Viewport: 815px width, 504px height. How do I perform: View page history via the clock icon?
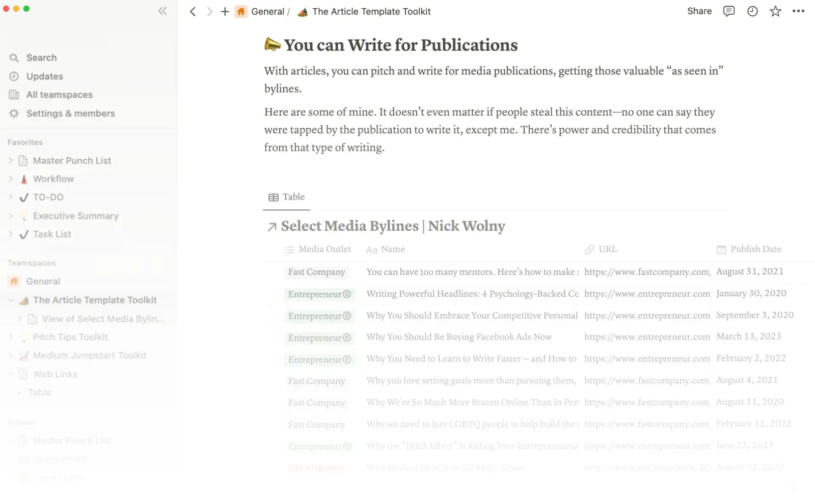coord(752,11)
